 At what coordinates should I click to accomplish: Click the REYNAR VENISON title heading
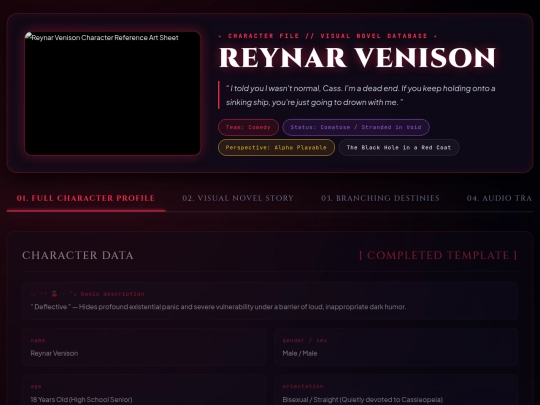pos(357,58)
